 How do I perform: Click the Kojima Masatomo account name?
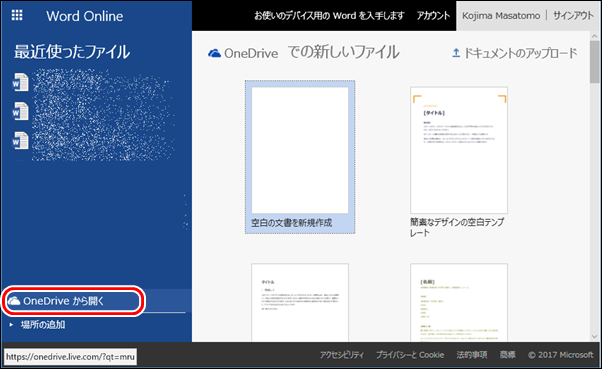(x=501, y=16)
